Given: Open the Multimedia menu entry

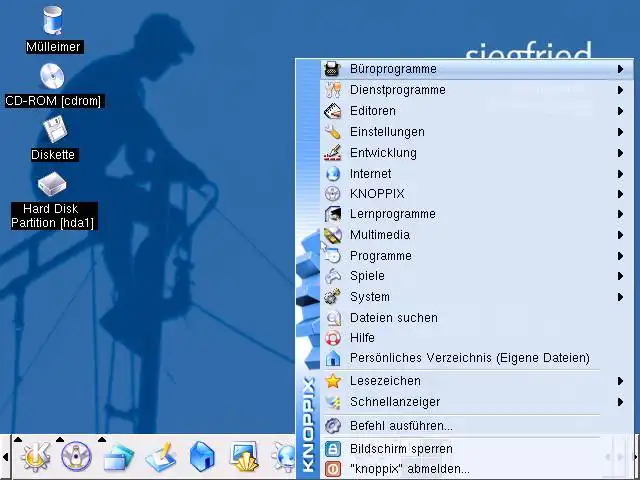Looking at the screenshot, I should click(x=477, y=235).
